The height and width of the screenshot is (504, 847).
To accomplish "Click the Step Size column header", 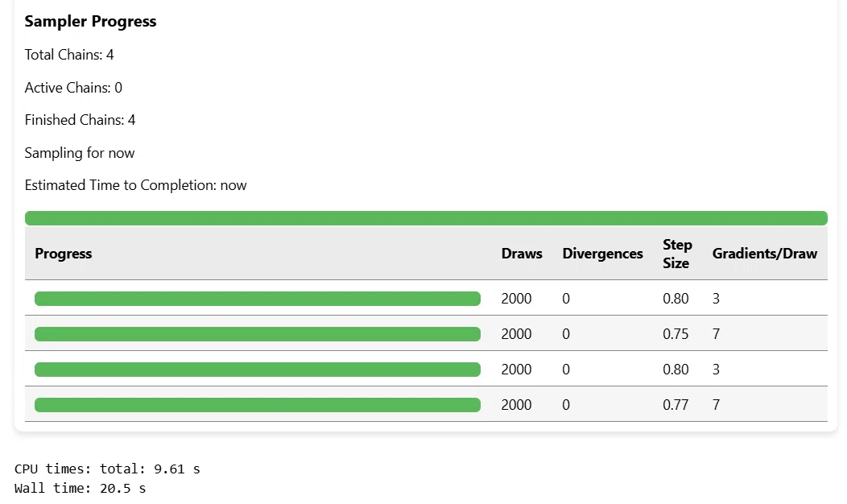I will click(677, 254).
